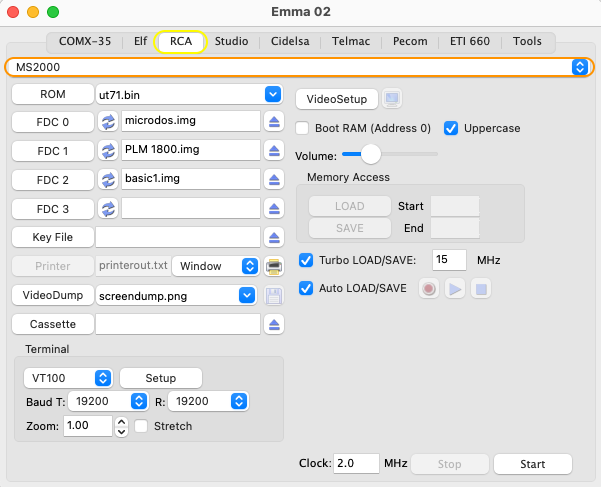Adjust the Volume slider handle
This screenshot has width=601, height=487.
pyautogui.click(x=371, y=154)
